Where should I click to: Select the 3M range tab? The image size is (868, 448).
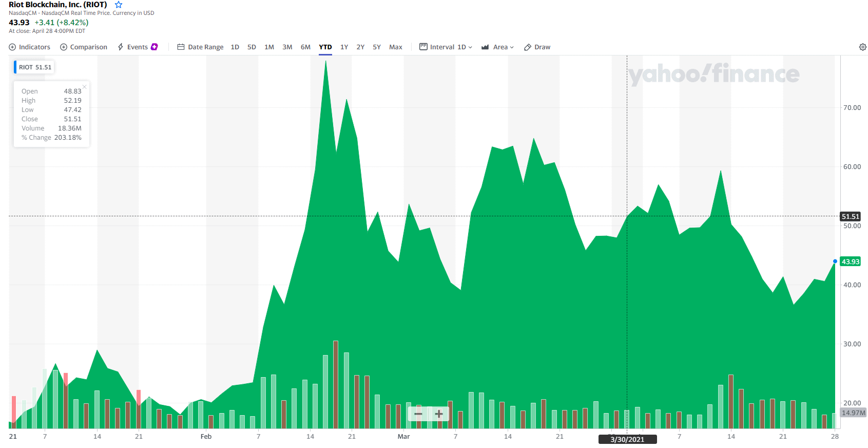[287, 47]
